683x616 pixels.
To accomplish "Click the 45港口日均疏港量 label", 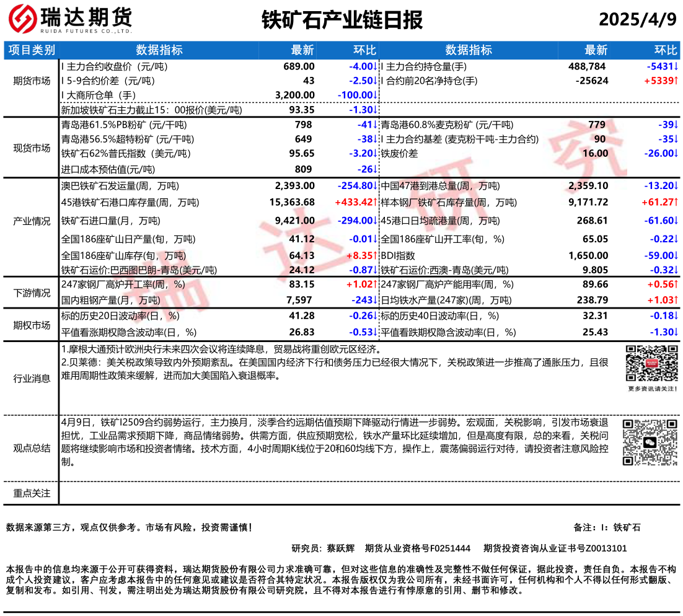I will click(441, 221).
